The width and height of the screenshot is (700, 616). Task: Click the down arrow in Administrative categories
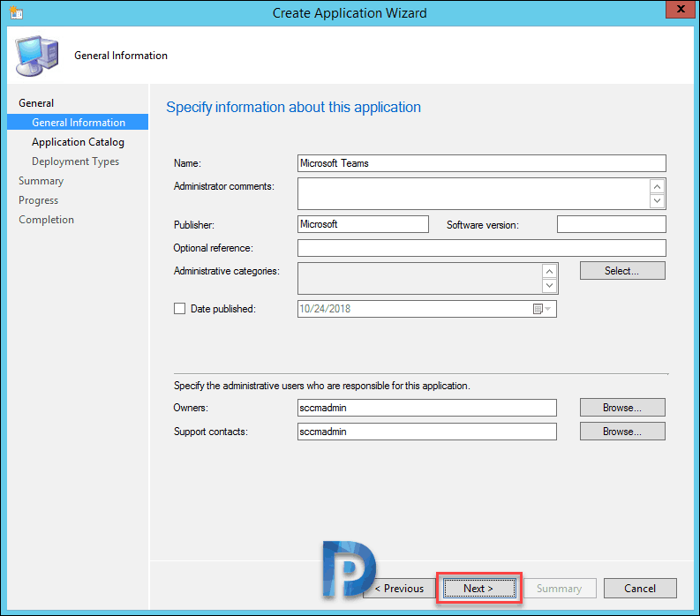point(550,285)
